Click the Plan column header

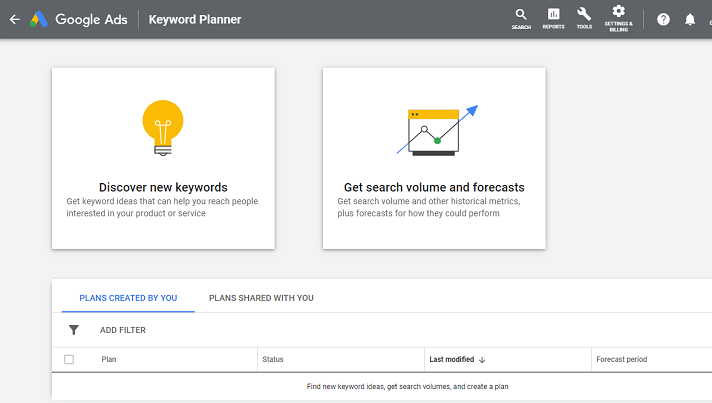pyautogui.click(x=109, y=359)
